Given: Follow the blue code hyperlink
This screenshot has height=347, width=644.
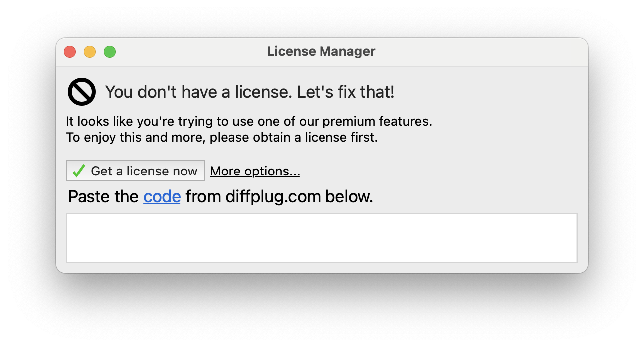Looking at the screenshot, I should tap(162, 197).
